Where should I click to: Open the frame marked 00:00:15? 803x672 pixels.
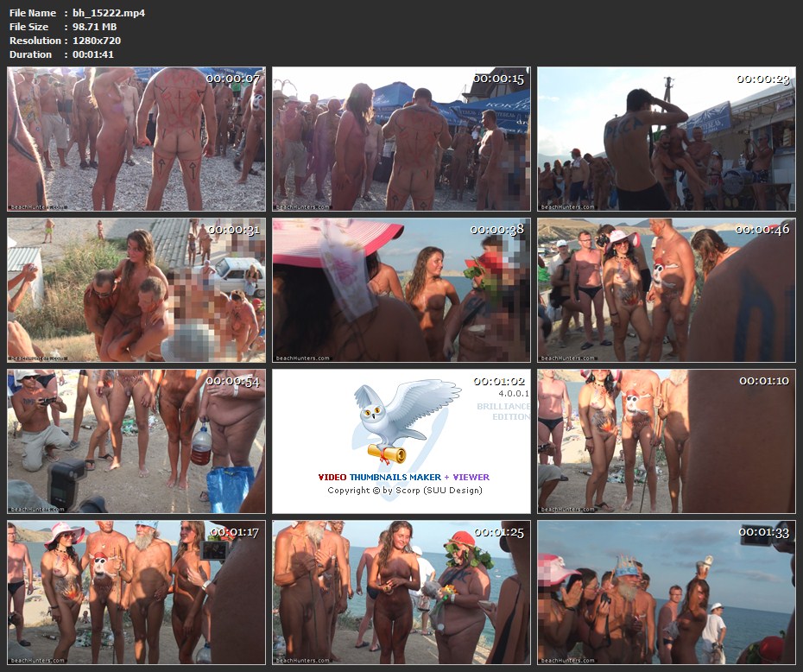tap(401, 139)
